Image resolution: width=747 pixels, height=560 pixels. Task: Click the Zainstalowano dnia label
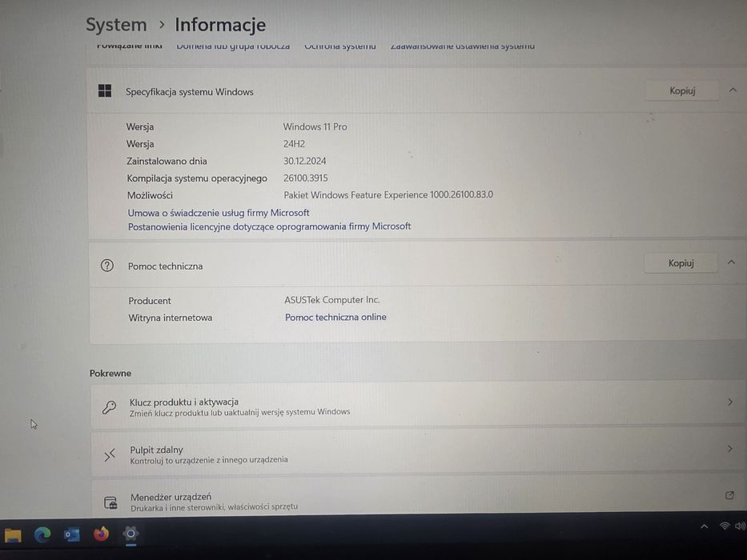167,162
